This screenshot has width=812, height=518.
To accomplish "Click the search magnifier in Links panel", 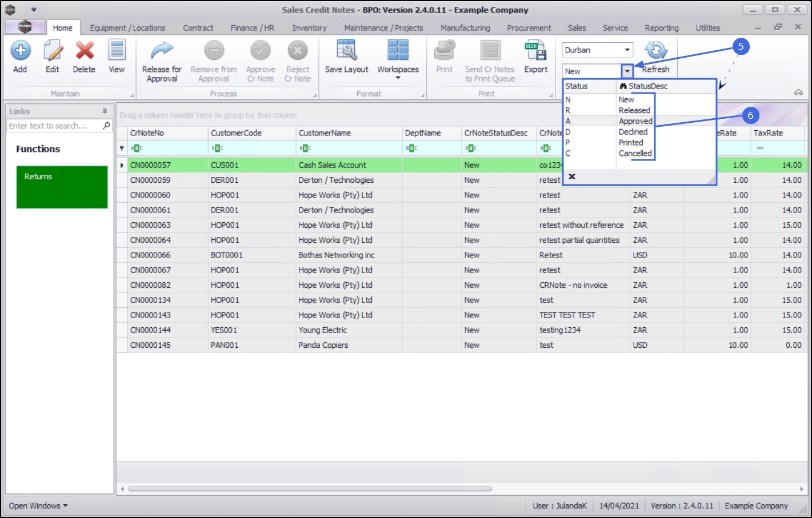I will click(x=106, y=126).
